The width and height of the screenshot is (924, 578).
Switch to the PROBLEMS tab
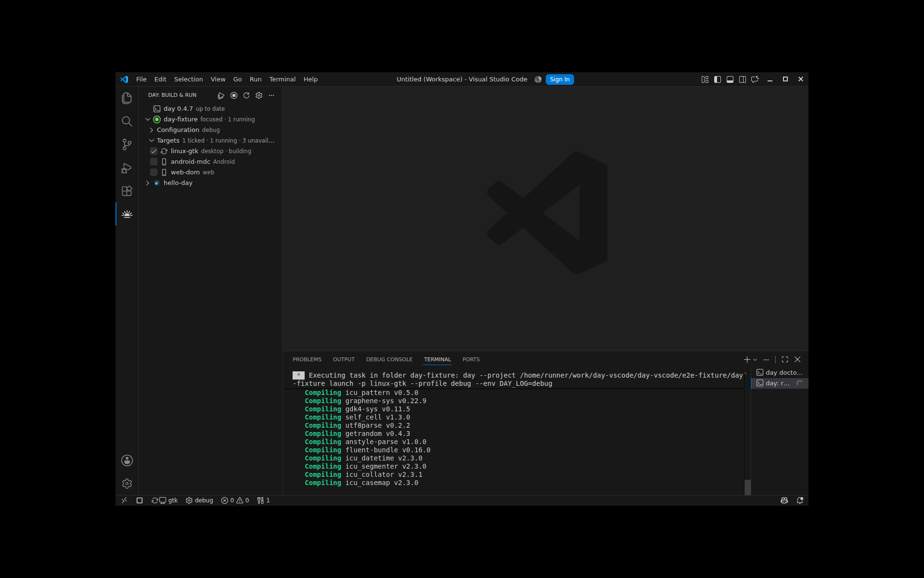pyautogui.click(x=307, y=360)
